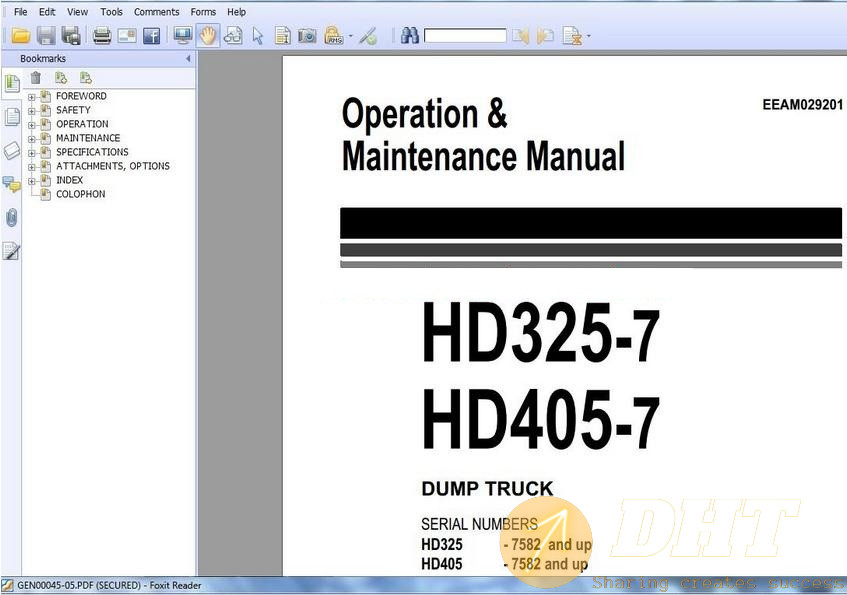Click the HD325-7 model heading

[x=540, y=333]
